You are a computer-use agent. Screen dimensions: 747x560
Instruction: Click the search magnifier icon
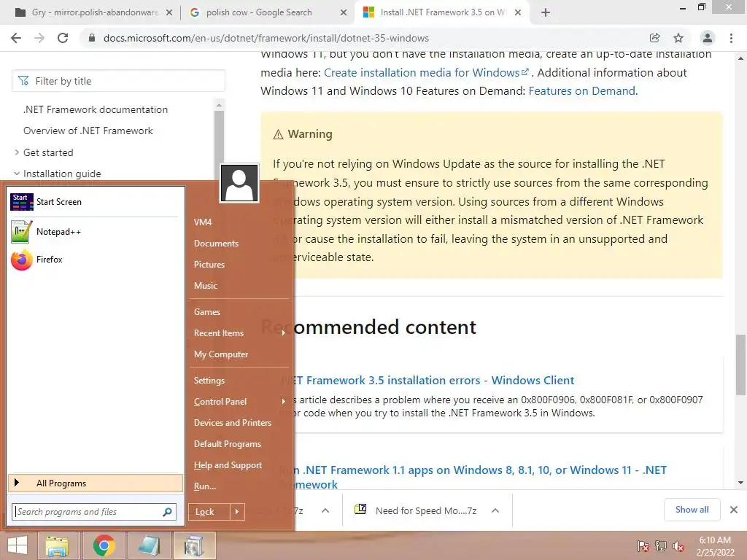[167, 512]
